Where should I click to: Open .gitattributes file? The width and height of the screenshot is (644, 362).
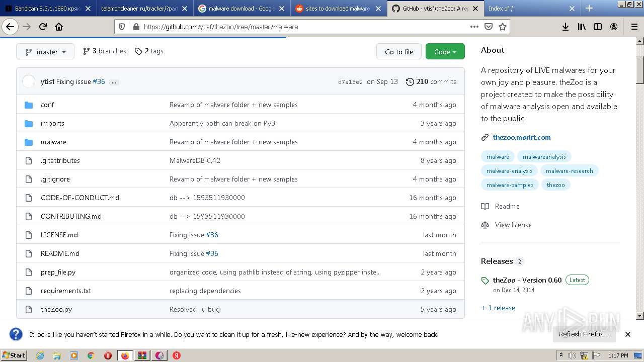60,160
